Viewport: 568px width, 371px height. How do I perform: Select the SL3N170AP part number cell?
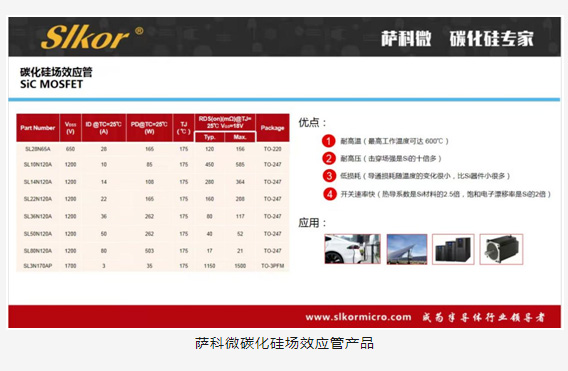(38, 266)
